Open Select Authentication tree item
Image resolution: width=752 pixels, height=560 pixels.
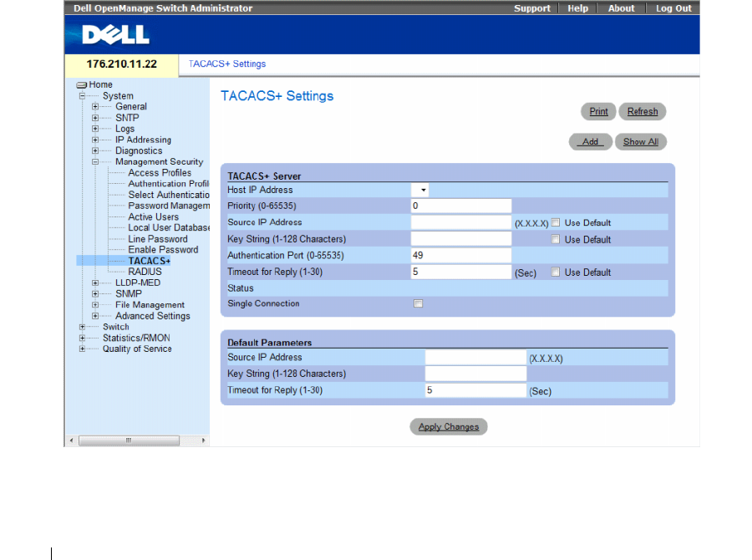click(168, 195)
